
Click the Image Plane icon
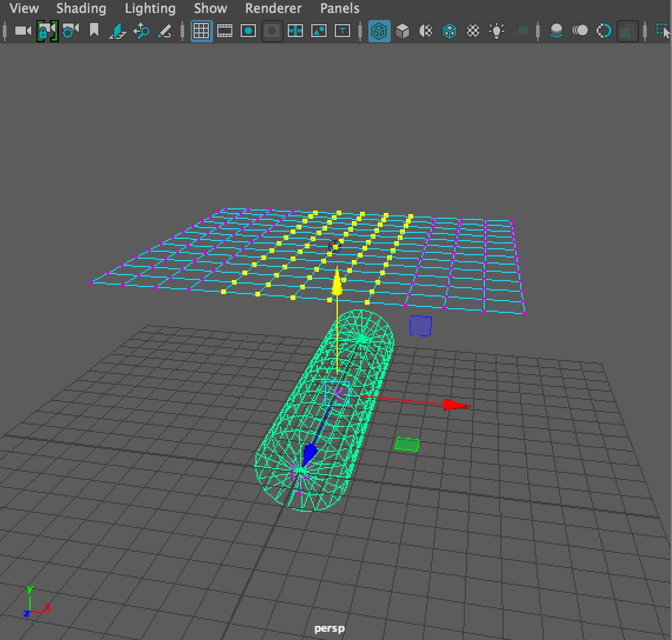tap(117, 31)
